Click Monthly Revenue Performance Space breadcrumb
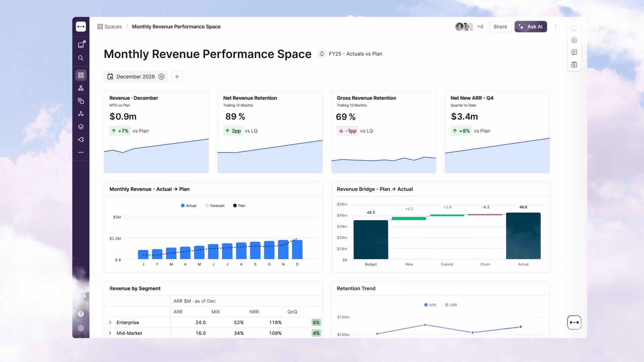This screenshot has height=362, width=644. [x=176, y=26]
